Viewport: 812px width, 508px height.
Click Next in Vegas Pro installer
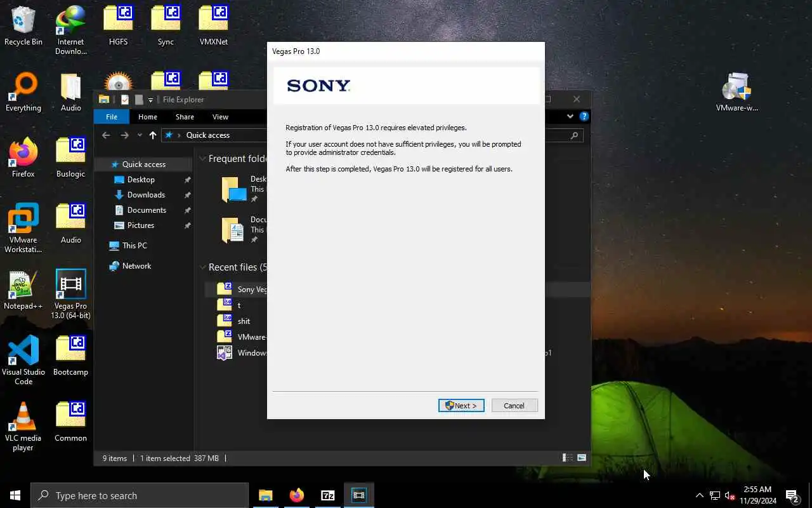coord(461,406)
